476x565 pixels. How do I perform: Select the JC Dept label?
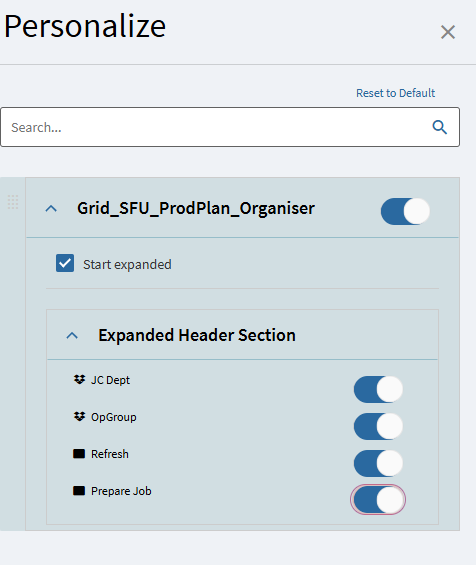(110, 380)
